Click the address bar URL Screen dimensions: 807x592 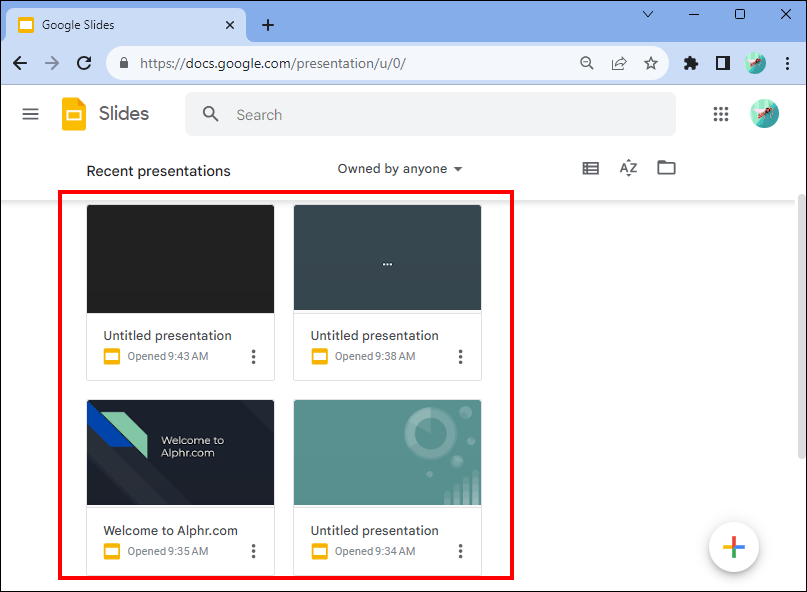pos(273,63)
